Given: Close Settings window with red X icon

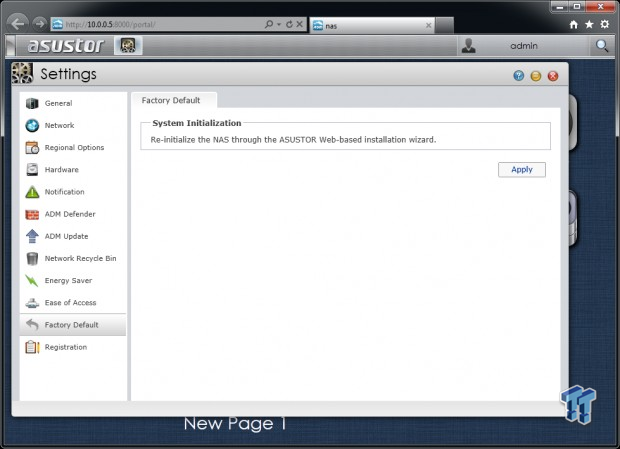Looking at the screenshot, I should [553, 75].
